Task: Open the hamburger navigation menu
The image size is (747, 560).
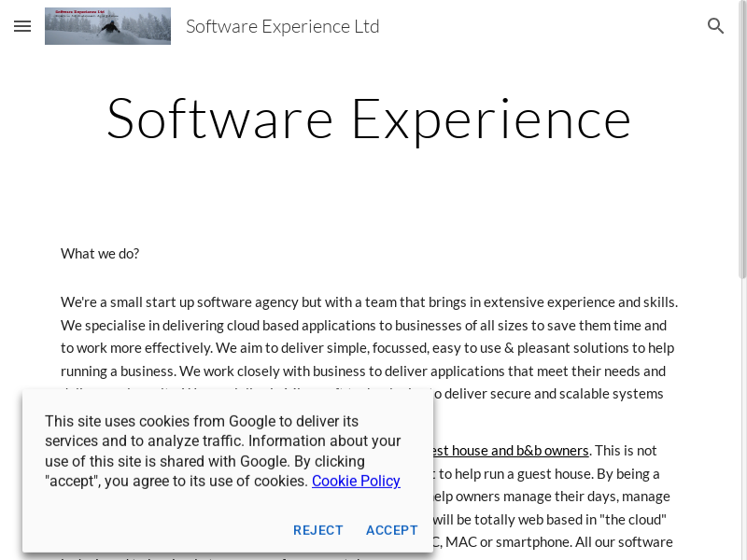Action: click(22, 26)
